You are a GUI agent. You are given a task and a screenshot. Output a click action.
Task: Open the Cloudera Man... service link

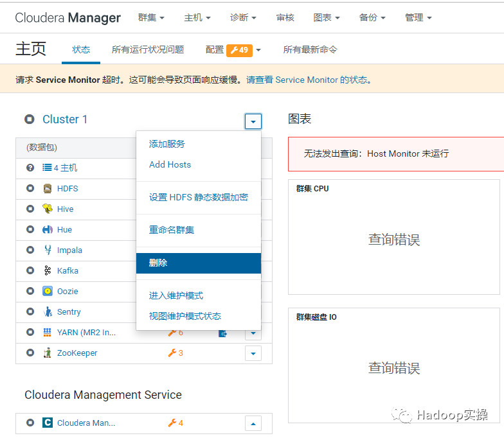pyautogui.click(x=86, y=423)
